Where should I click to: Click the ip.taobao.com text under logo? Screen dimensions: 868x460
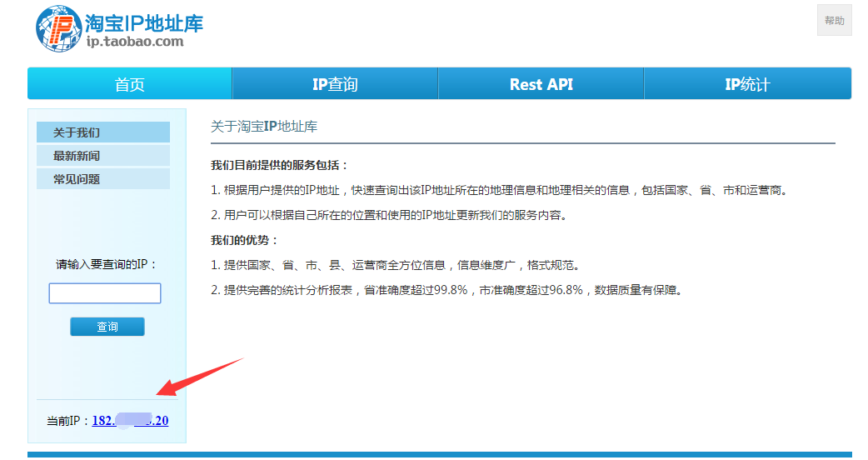point(135,42)
